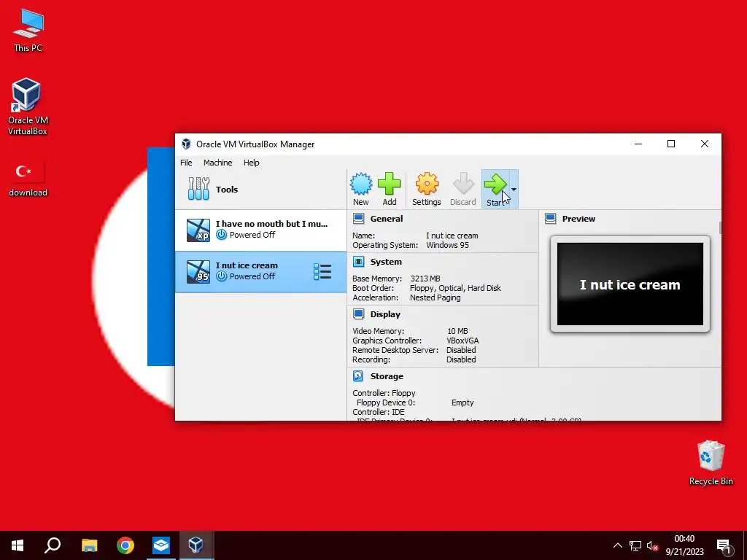Screen dimensions: 747x560
Task: Click the '10 MB' video memory value
Action: (457, 331)
